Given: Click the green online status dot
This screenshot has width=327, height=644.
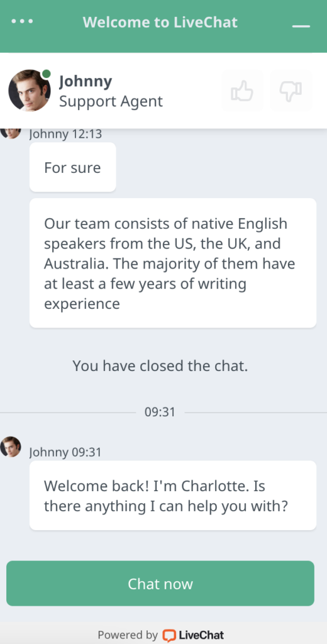Looking at the screenshot, I should pos(47,74).
